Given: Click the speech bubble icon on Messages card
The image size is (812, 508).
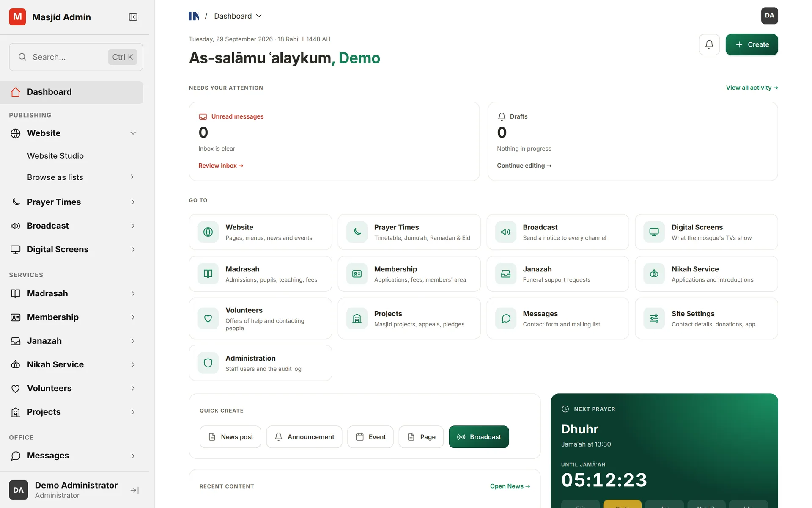Looking at the screenshot, I should point(506,318).
